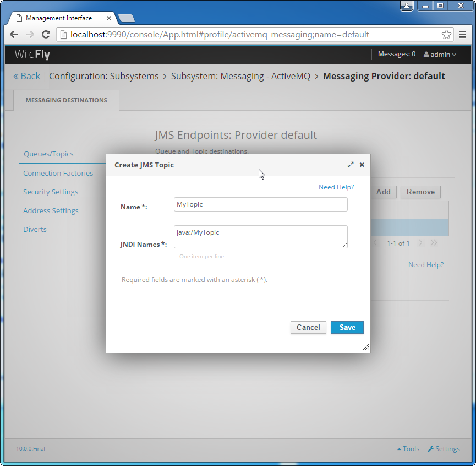This screenshot has width=476, height=466.
Task: Open Connection Factories in sidebar
Action: (x=58, y=173)
